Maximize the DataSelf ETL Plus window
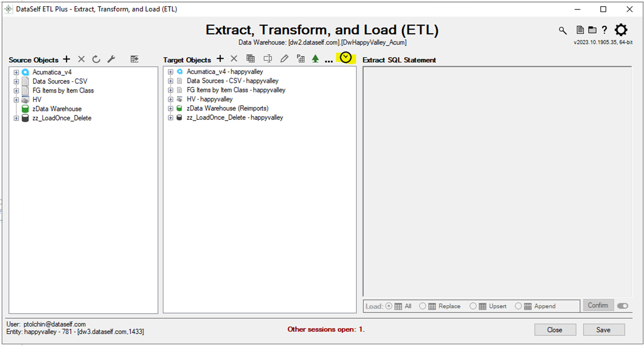Viewport: 644px width, 346px height. point(603,10)
